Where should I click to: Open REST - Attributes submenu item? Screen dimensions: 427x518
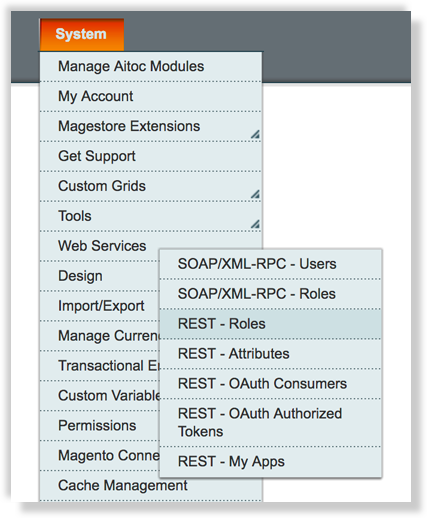(270, 354)
